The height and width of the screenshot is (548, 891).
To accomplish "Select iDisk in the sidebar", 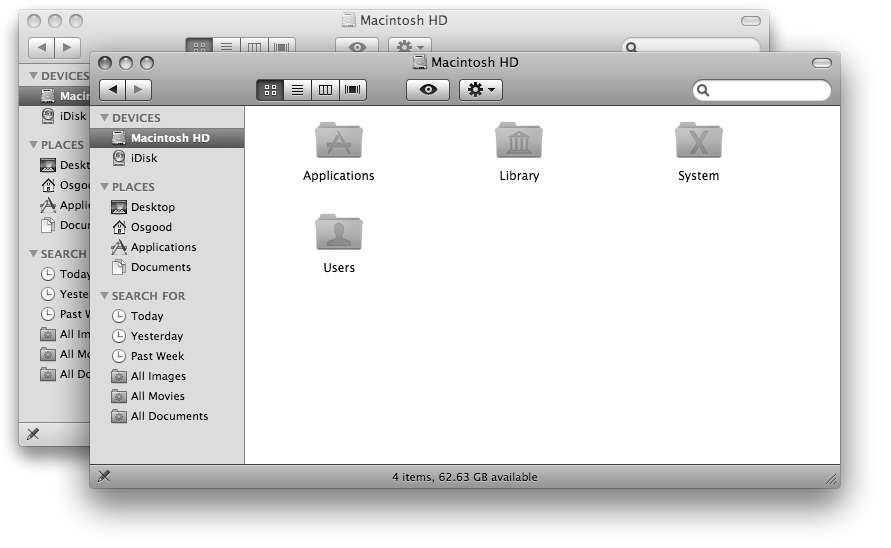I will [x=143, y=158].
